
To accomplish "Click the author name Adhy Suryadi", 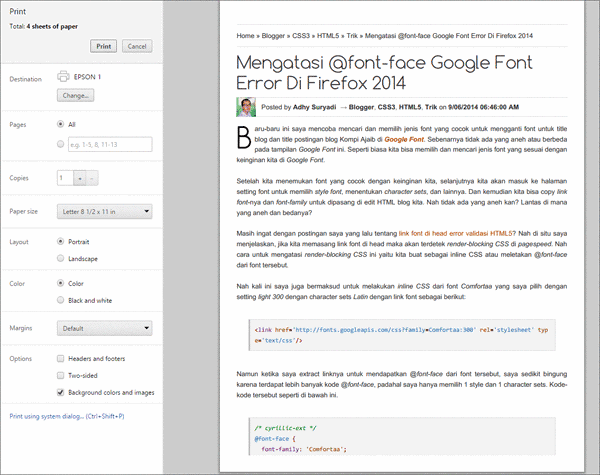I will tap(314, 107).
